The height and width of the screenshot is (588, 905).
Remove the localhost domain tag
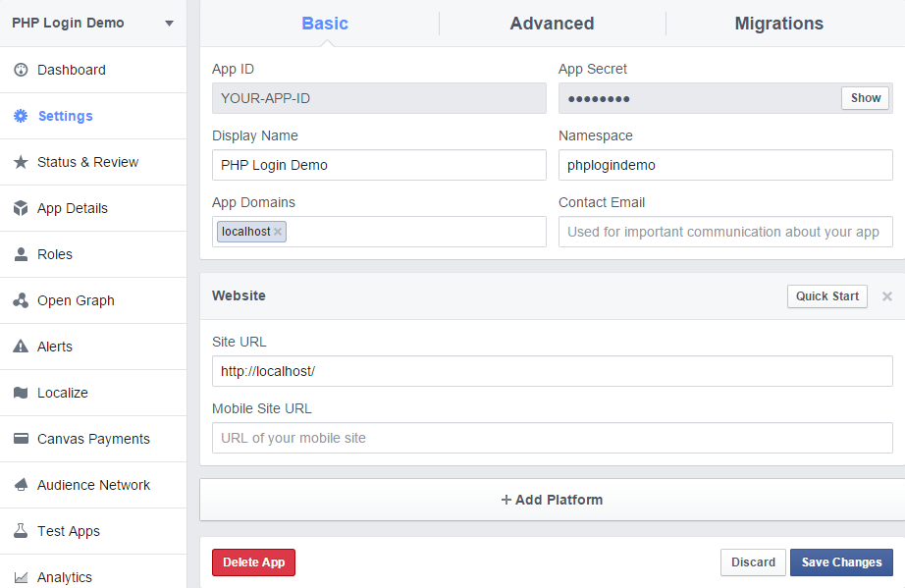[x=278, y=232]
